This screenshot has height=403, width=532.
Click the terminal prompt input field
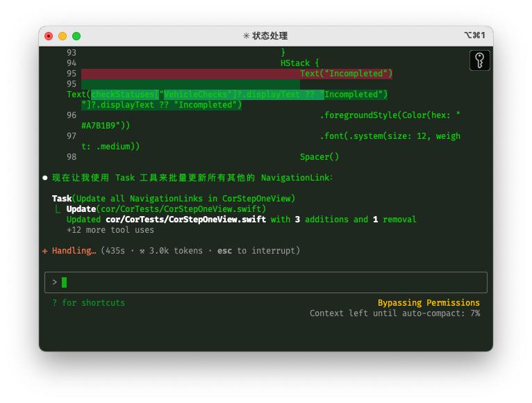[266, 282]
